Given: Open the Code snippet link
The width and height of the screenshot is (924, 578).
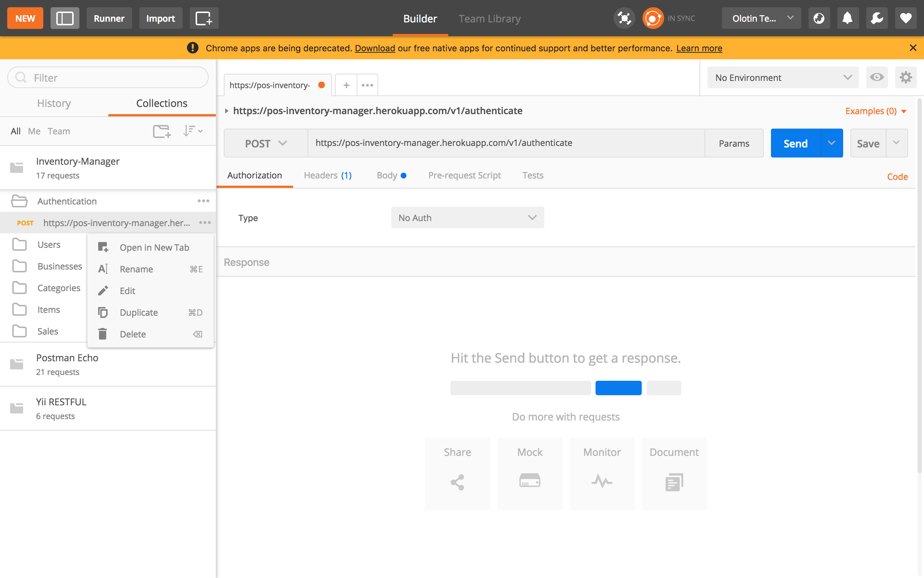Looking at the screenshot, I should click(897, 177).
